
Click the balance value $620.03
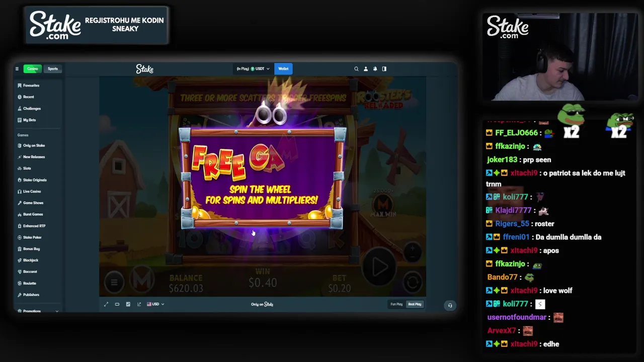(x=186, y=289)
